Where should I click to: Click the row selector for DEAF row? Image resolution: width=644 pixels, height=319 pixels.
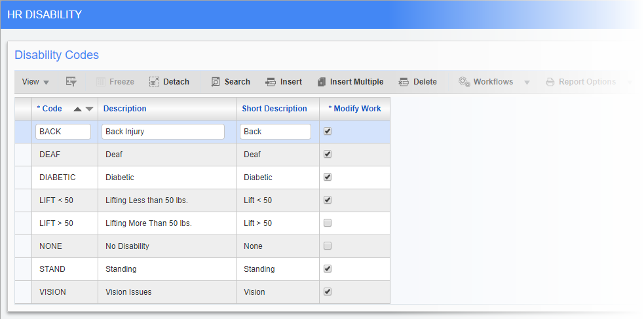(x=23, y=155)
